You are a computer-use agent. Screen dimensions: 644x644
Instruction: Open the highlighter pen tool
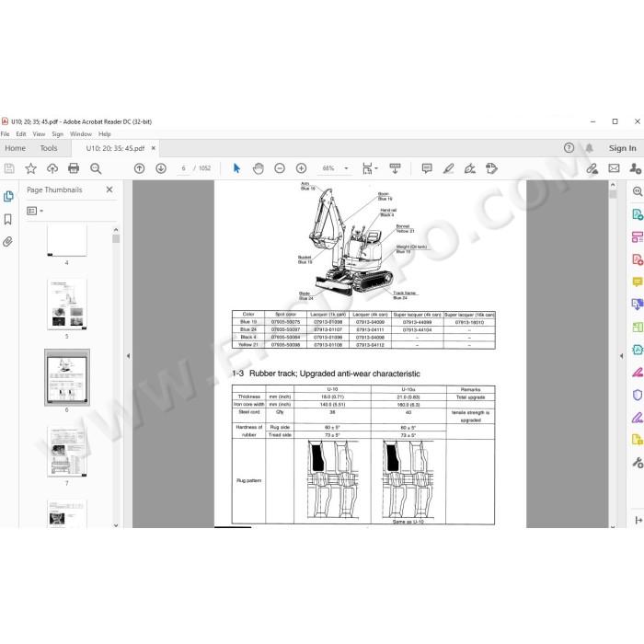click(x=449, y=168)
